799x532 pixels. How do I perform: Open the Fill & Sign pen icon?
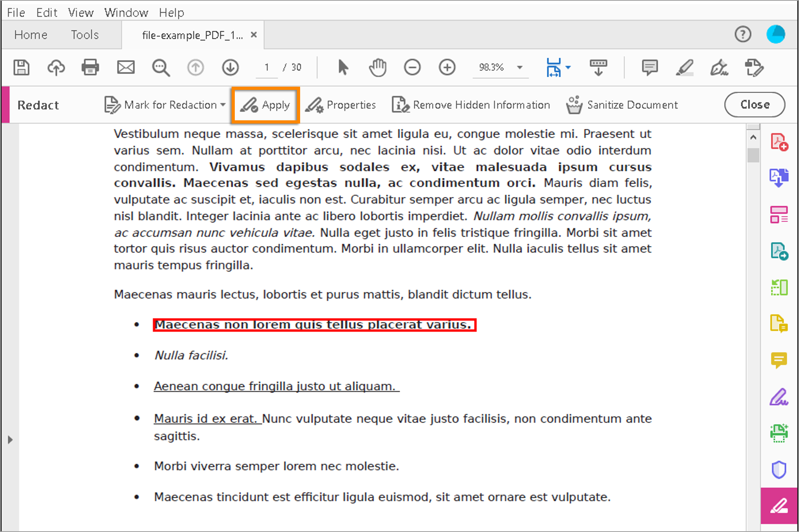[x=778, y=397]
